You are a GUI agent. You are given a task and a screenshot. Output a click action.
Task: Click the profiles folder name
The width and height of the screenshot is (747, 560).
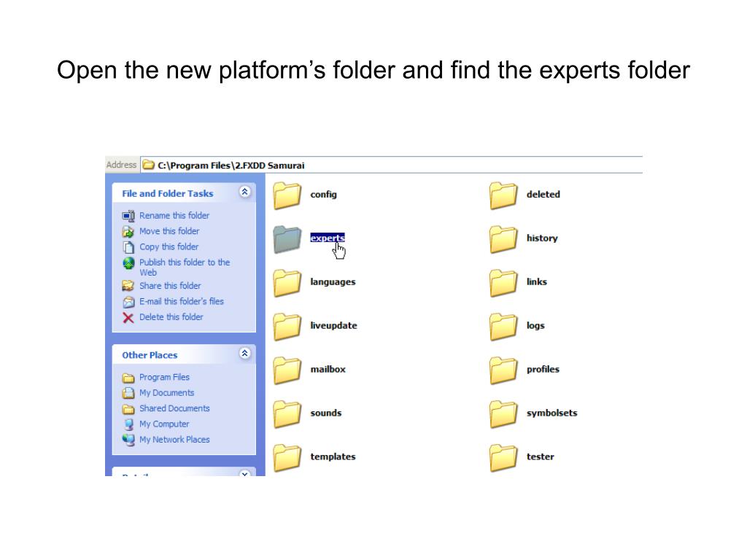click(x=543, y=369)
